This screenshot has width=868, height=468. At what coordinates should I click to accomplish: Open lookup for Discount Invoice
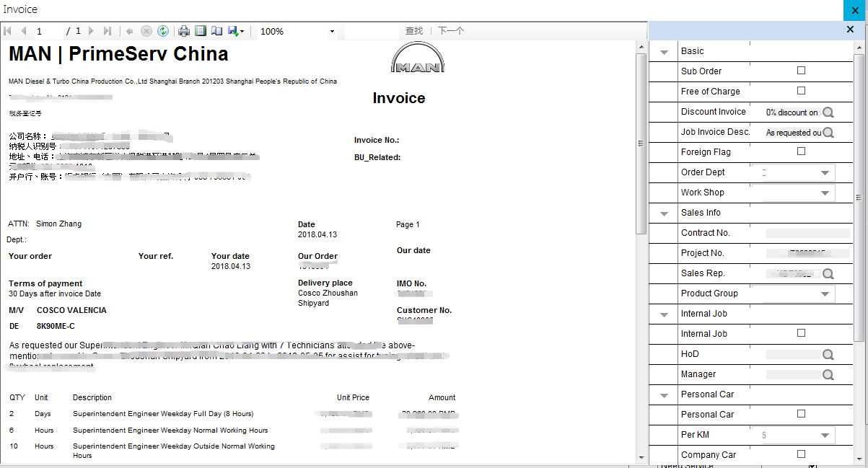coord(828,112)
